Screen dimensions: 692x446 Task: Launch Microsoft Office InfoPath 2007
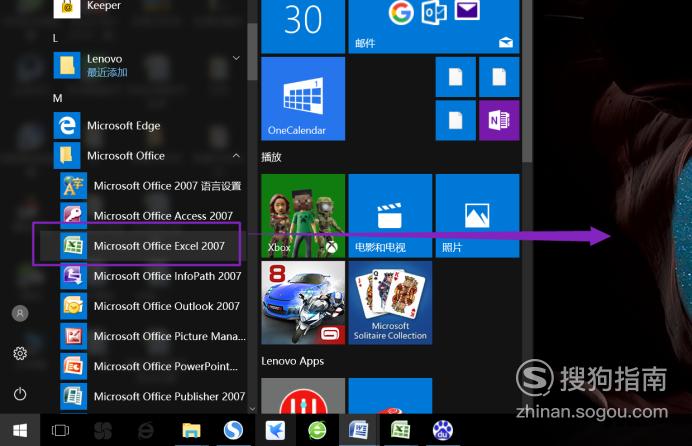(153, 276)
